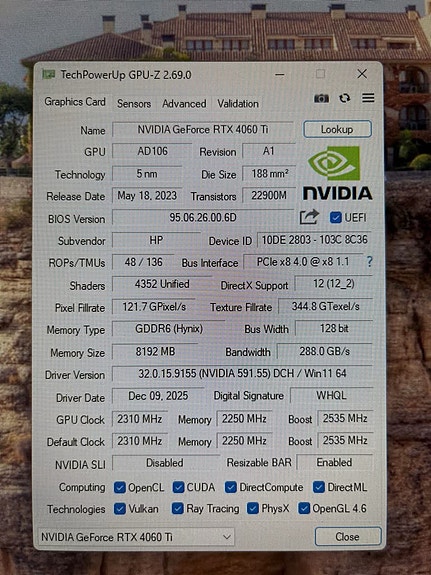The width and height of the screenshot is (431, 575).
Task: Open the hamburger menu icon
Action: pyautogui.click(x=368, y=98)
